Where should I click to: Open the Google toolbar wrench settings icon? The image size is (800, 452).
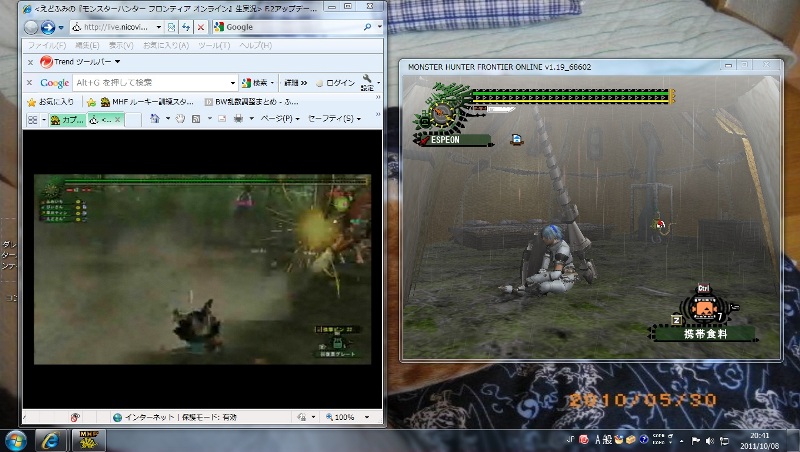tap(368, 82)
